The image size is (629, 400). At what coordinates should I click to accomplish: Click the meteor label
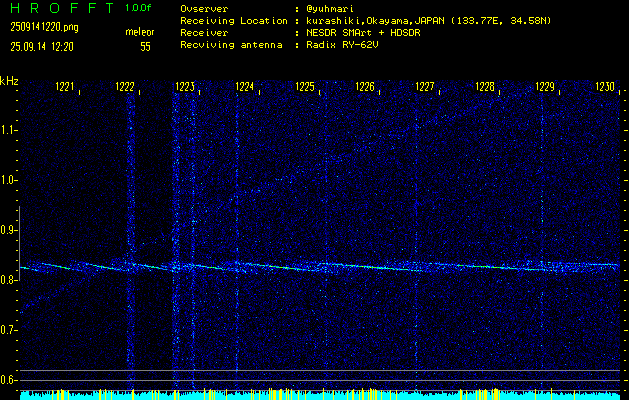[140, 32]
